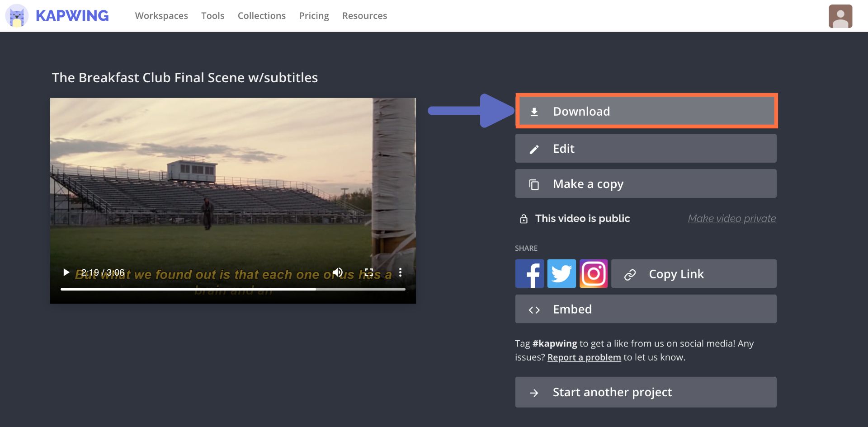Share the video to Instagram
The height and width of the screenshot is (427, 868).
pos(594,273)
